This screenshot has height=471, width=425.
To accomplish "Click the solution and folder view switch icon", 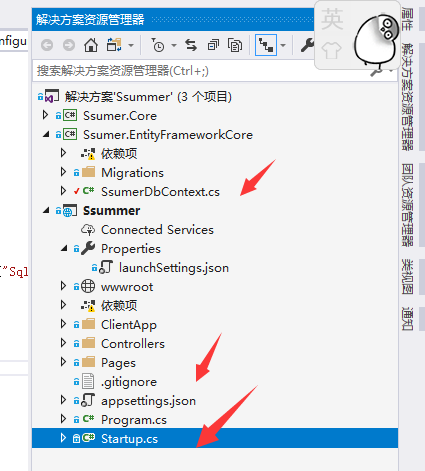I will pyautogui.click(x=114, y=45).
